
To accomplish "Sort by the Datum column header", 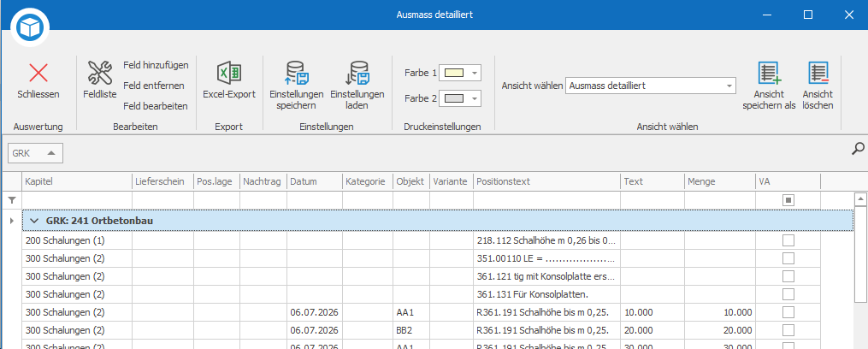I will tap(315, 181).
